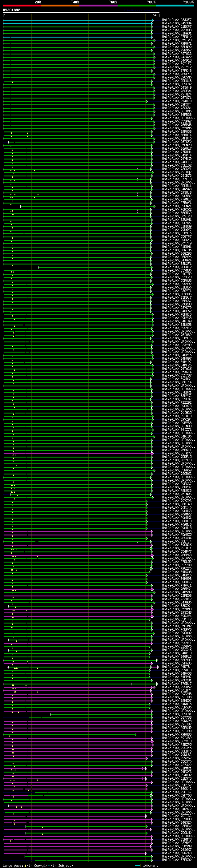Image resolution: width=197 pixels, height=868 pixels.
Task: Select hit label UniRef100_B4QR15
Action: (177, 355)
